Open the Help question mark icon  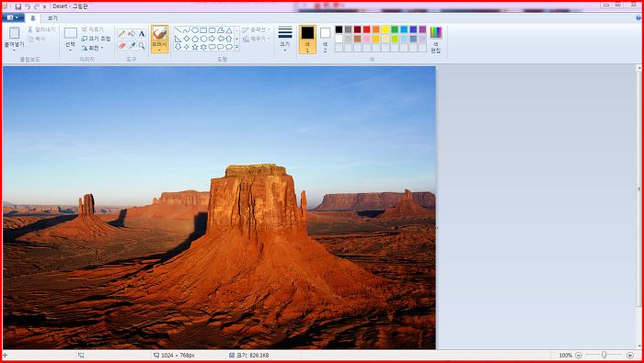pos(638,18)
